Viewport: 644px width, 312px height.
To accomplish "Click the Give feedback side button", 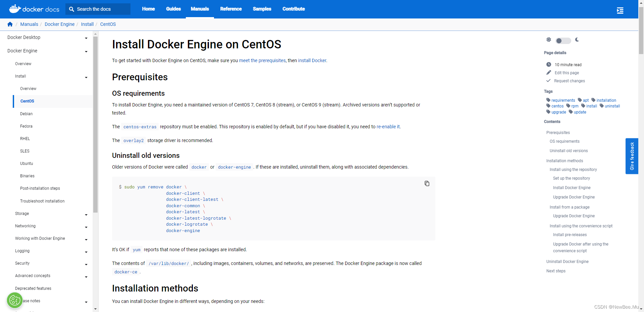I will coord(632,156).
